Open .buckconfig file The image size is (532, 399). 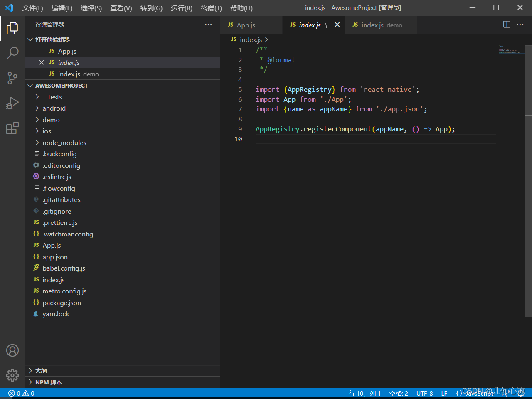123,154
